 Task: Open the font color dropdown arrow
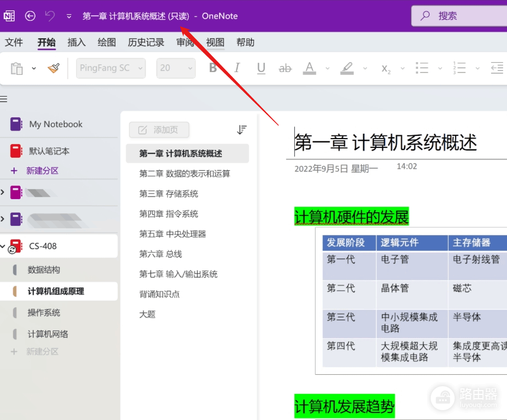tap(328, 68)
